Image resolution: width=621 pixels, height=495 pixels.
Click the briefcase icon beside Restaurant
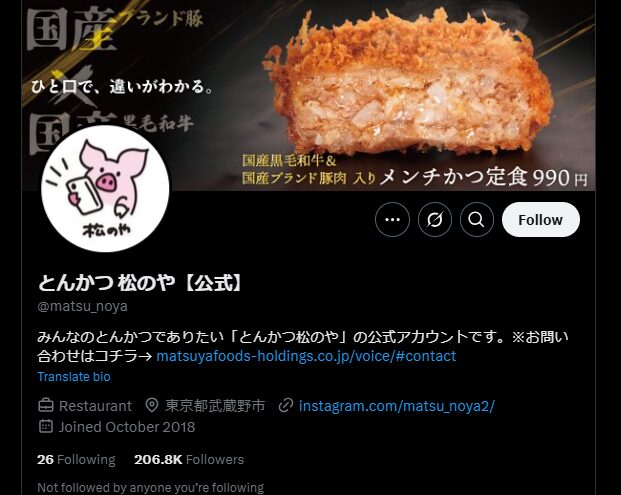click(x=46, y=406)
